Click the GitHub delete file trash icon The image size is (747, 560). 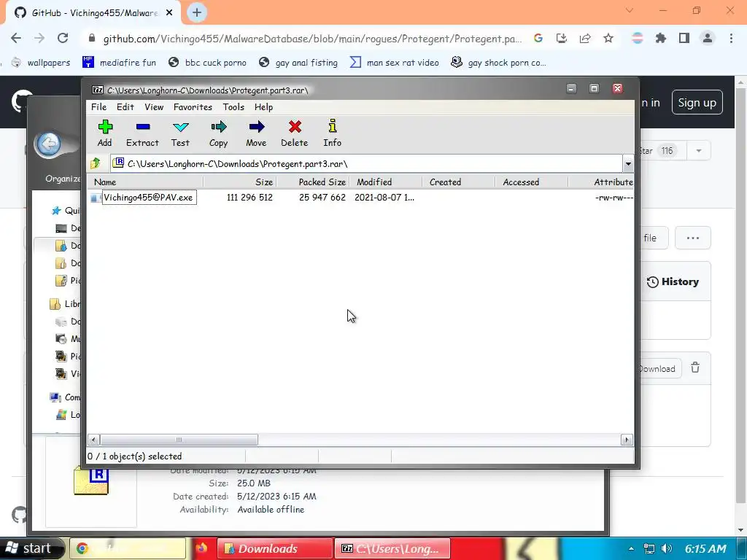point(695,367)
